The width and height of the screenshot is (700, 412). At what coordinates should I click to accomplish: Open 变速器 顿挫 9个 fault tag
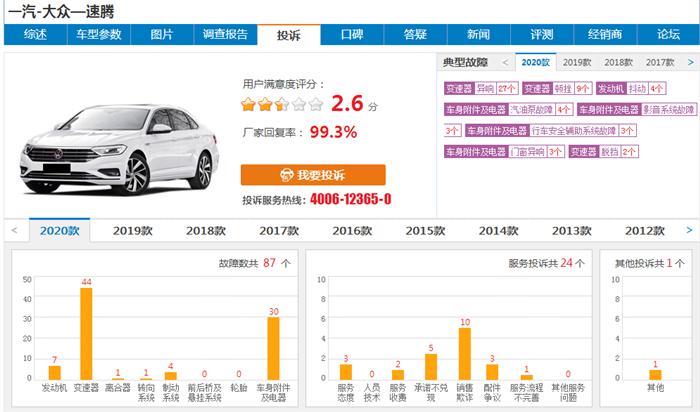coord(557,88)
